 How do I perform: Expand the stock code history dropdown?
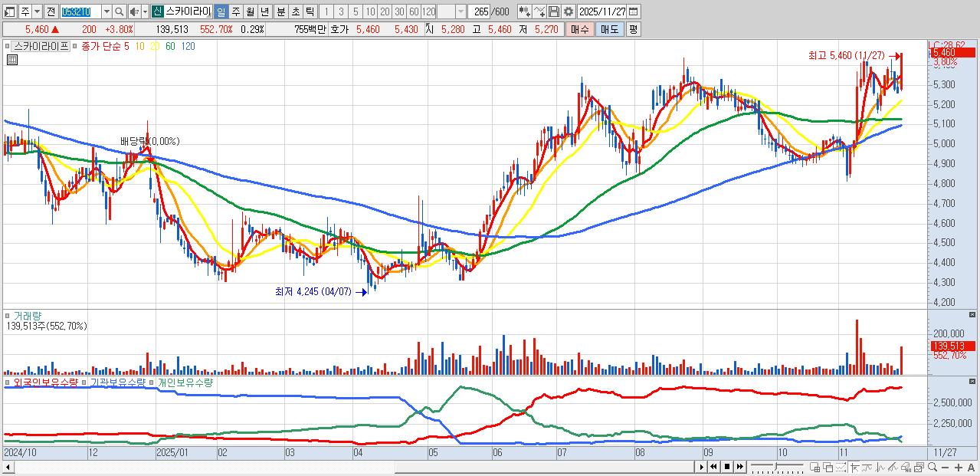[x=107, y=11]
